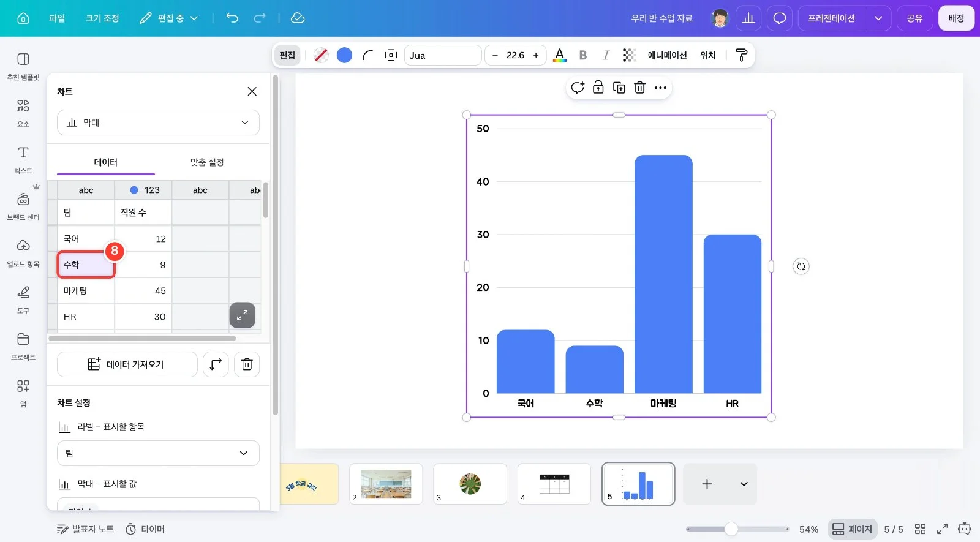
Task: Expand the 프레젠테이션 options arrow
Action: tap(878, 18)
